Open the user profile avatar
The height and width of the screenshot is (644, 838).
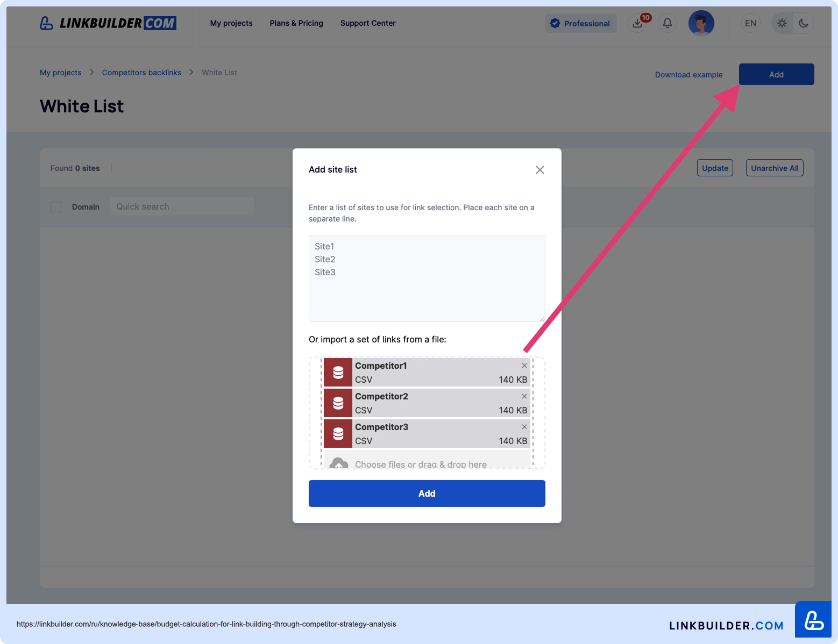tap(701, 23)
